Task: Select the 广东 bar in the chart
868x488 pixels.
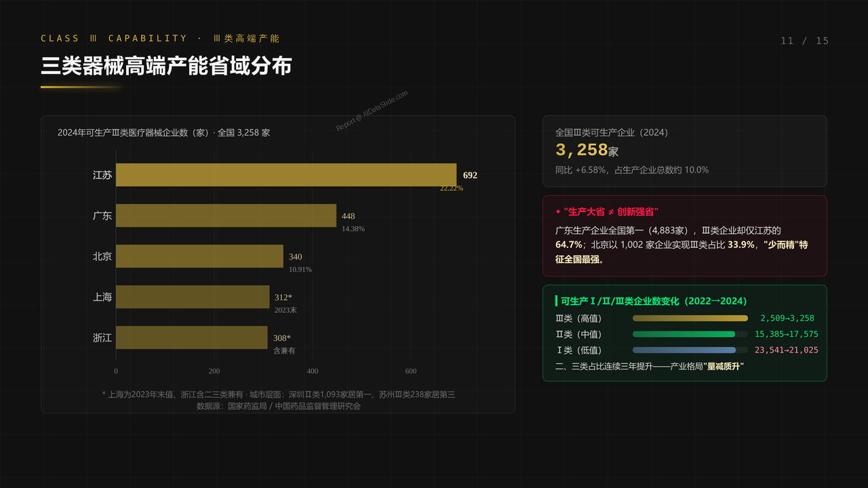Action: point(226,216)
